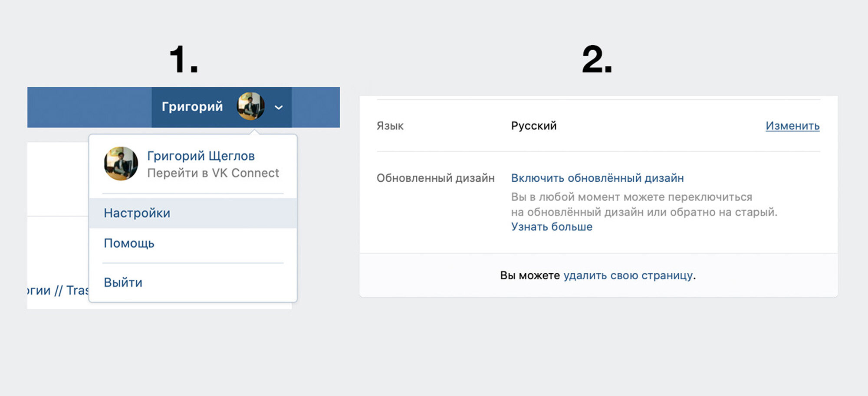Enable Включить обновлённый дизайн
Screen dimensions: 868x396
click(x=597, y=178)
